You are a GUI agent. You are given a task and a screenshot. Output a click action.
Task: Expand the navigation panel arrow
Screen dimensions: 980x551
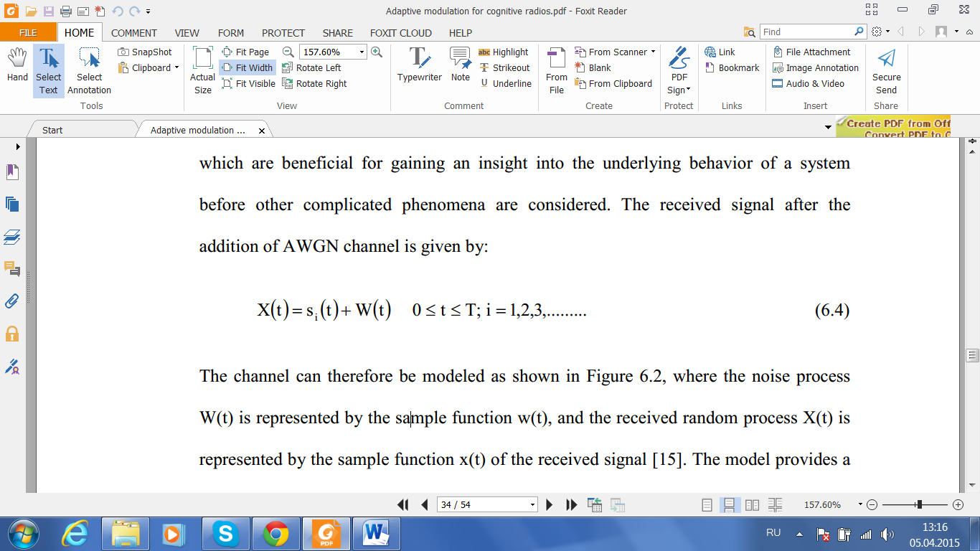click(x=17, y=146)
